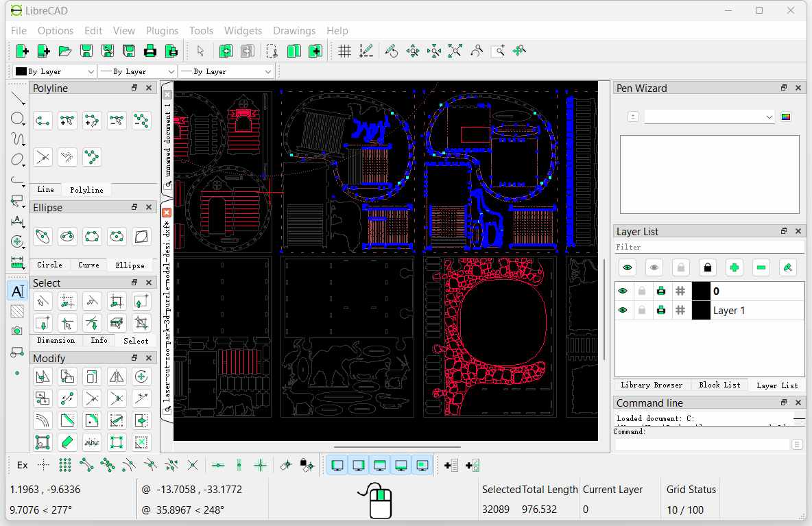
Task: Switch to the Line tab
Action: click(45, 189)
